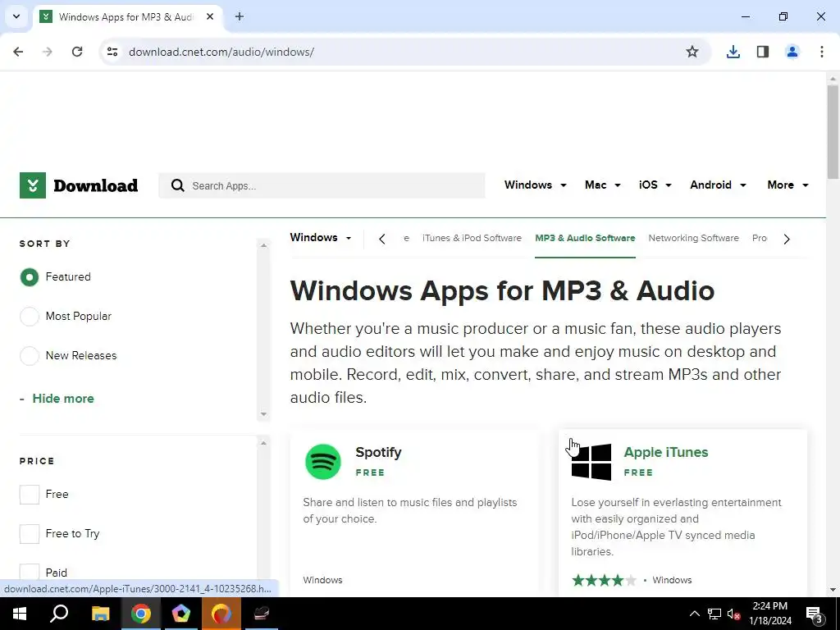Viewport: 840px width, 630px height.
Task: Reload the page with the refresh icon
Action: coord(77,52)
